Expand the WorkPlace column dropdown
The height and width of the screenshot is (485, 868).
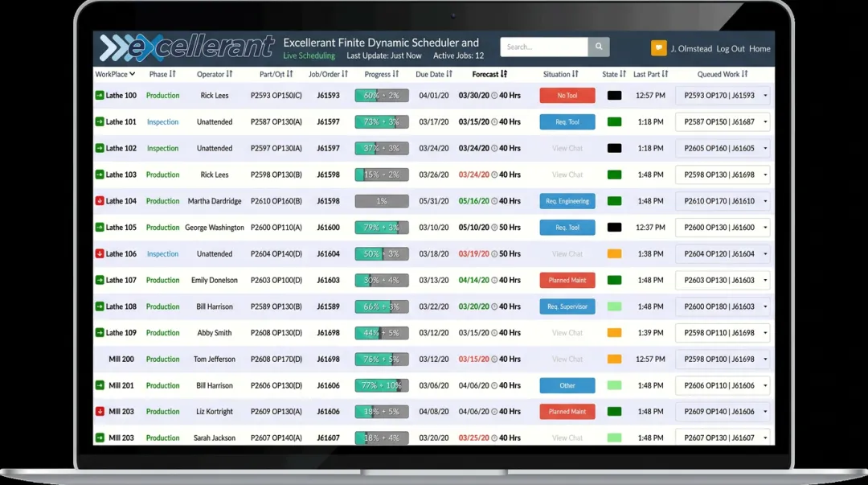coord(133,74)
